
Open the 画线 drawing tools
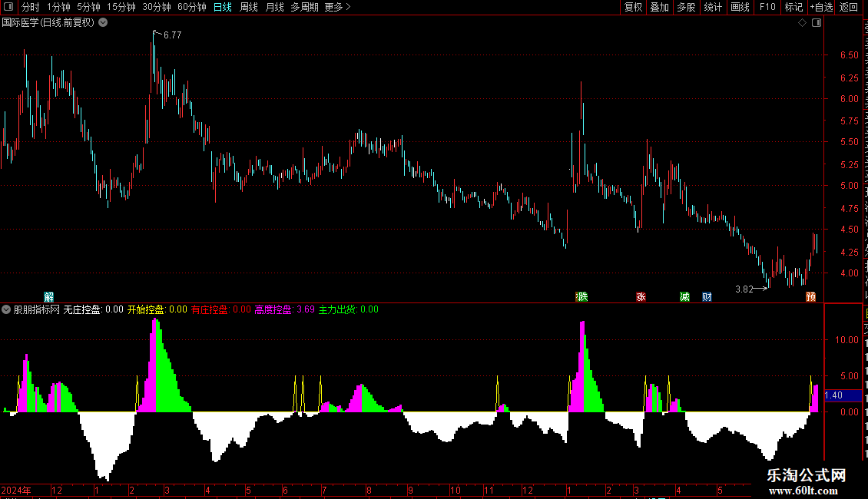pyautogui.click(x=740, y=7)
